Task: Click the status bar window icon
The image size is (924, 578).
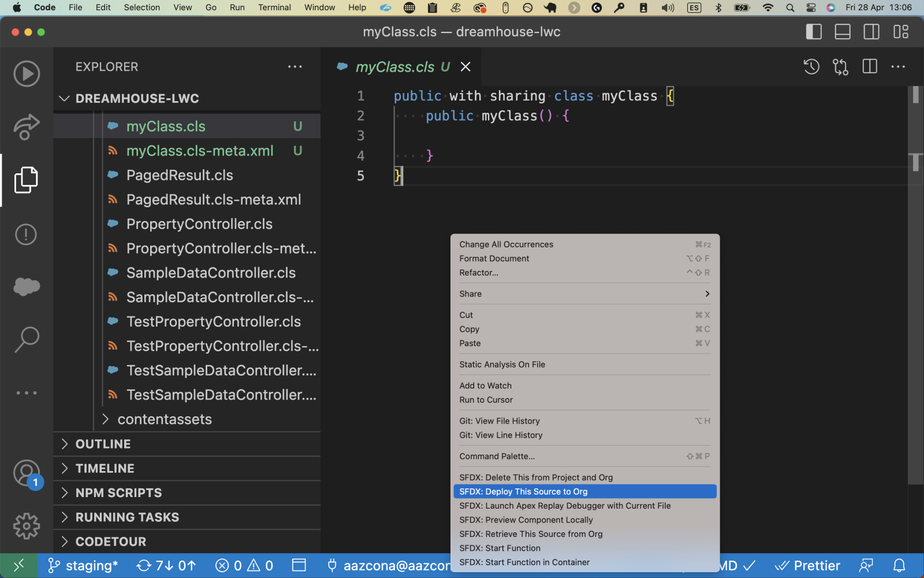Action: coord(299,565)
